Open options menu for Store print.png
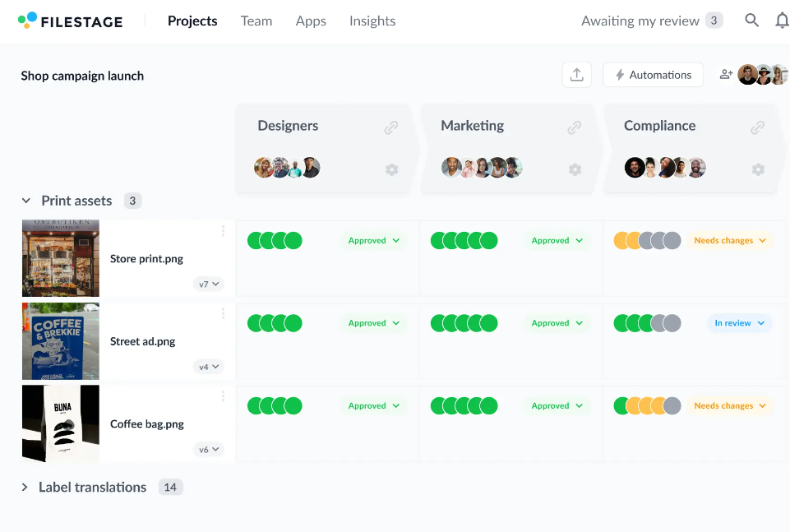 coord(223,231)
